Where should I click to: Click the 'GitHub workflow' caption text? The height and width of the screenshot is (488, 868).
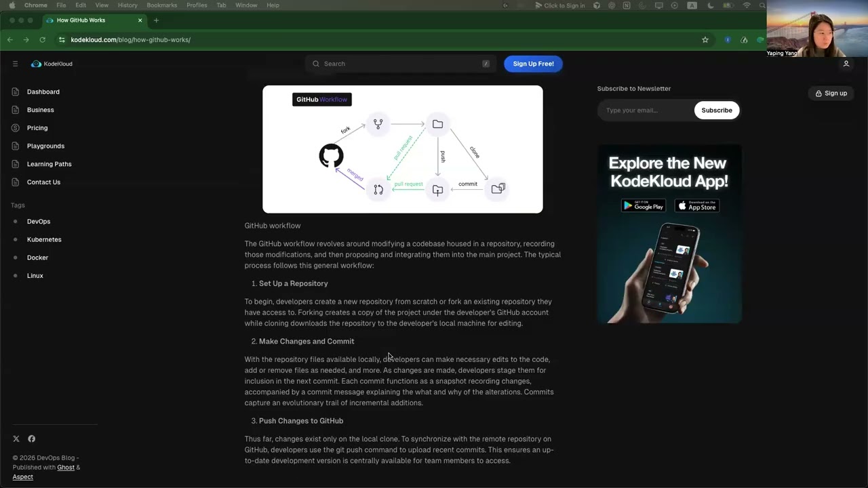(x=273, y=226)
